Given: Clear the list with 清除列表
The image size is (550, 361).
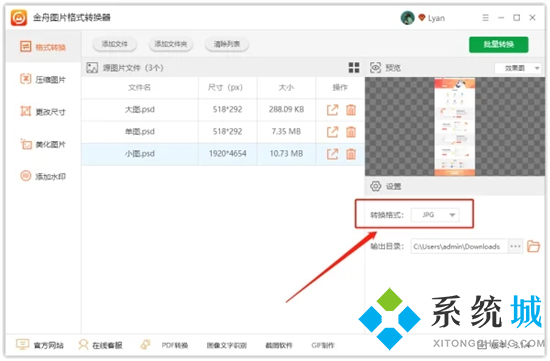Looking at the screenshot, I should 227,44.
